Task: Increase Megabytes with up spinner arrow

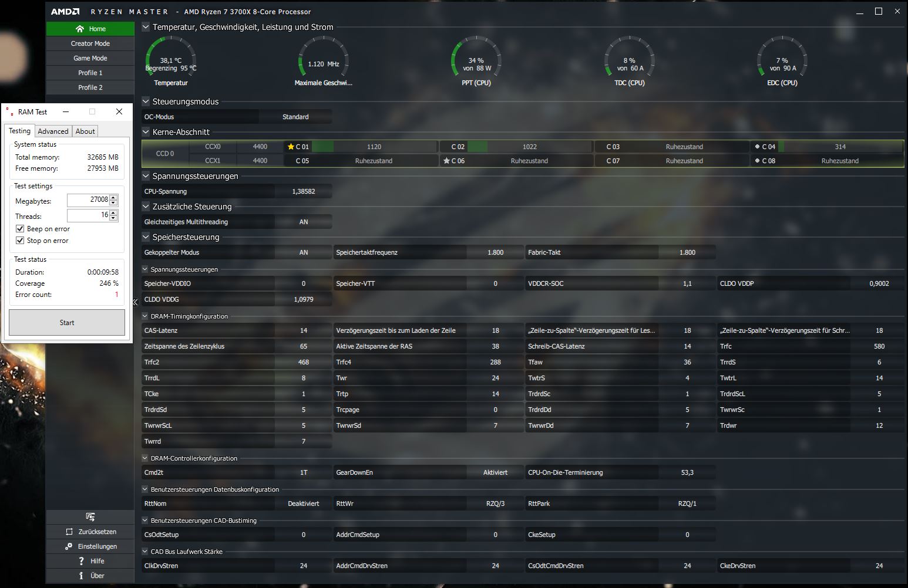Action: [x=114, y=197]
